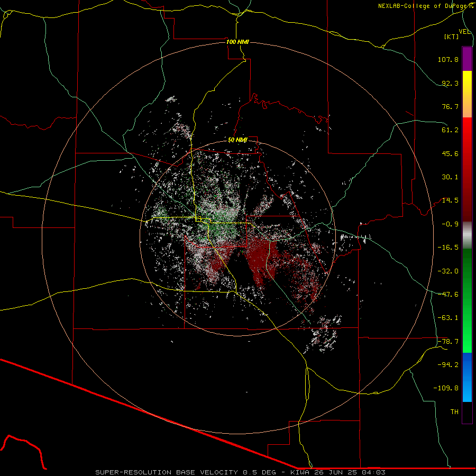Click the -109.8 value on velocity scale
Image resolution: width=476 pixels, height=476 pixels.
coord(446,388)
